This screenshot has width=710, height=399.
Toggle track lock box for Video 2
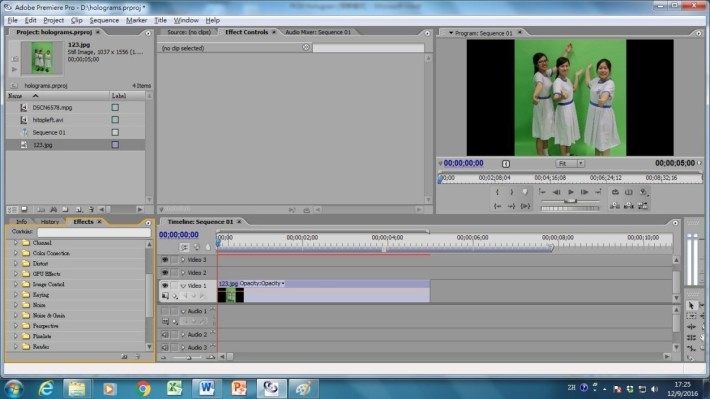point(174,273)
